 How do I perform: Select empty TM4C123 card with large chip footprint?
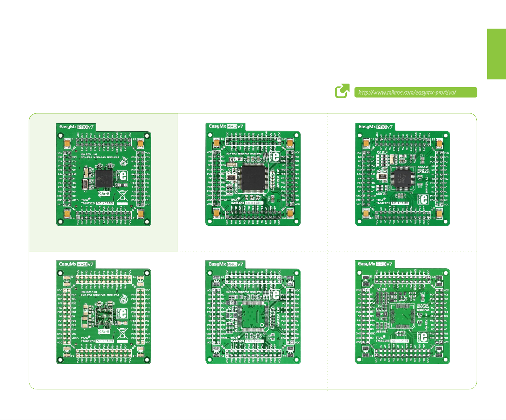253,312
